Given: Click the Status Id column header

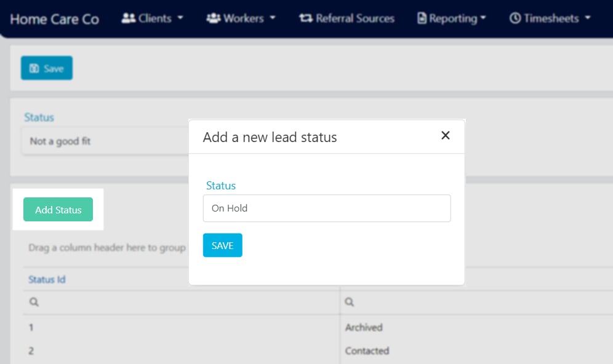Looking at the screenshot, I should tap(47, 280).
